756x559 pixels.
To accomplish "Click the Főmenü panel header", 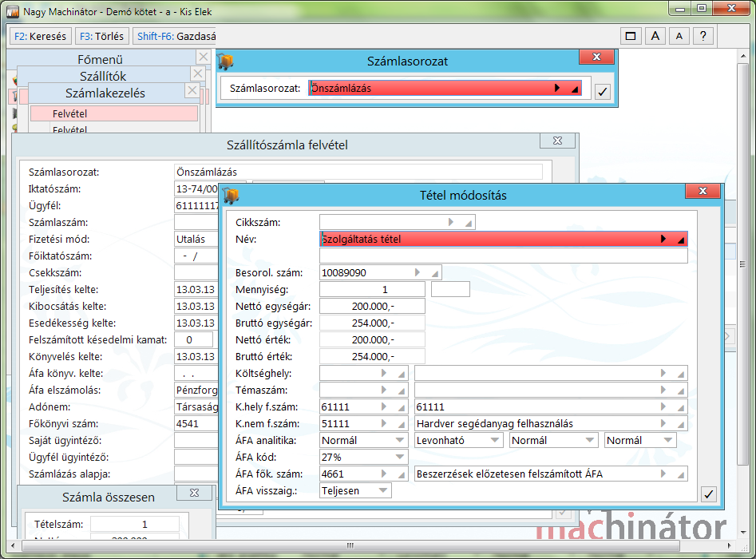I will (x=101, y=59).
